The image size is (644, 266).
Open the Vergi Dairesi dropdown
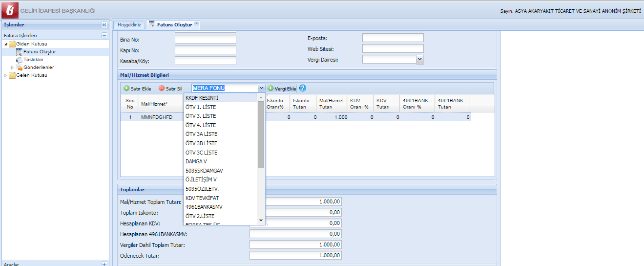click(419, 59)
